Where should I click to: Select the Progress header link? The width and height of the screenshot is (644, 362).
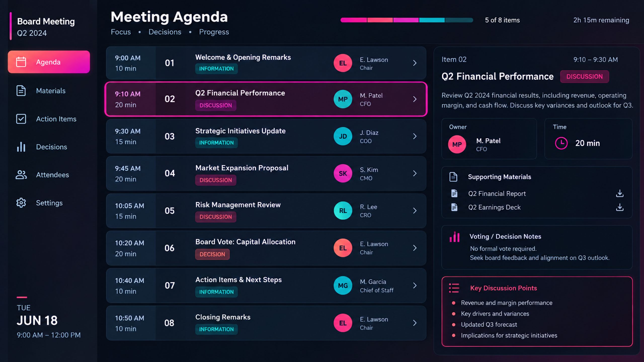tap(214, 32)
